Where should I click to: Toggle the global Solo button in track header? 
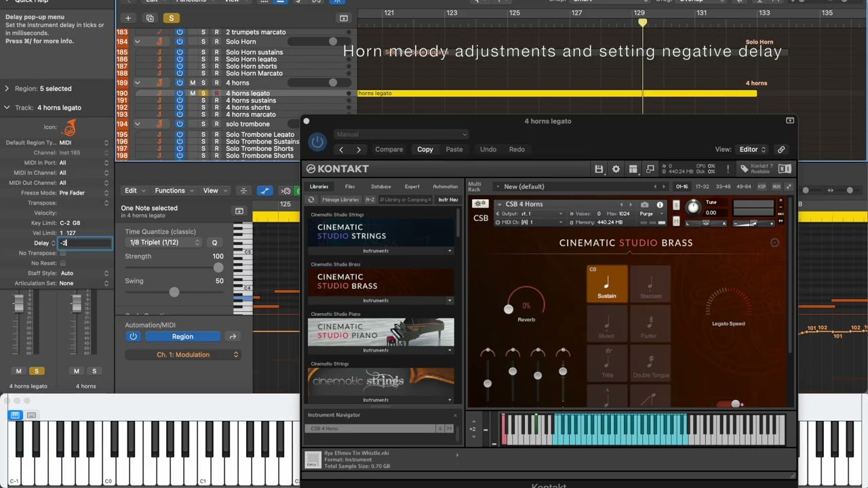point(171,18)
